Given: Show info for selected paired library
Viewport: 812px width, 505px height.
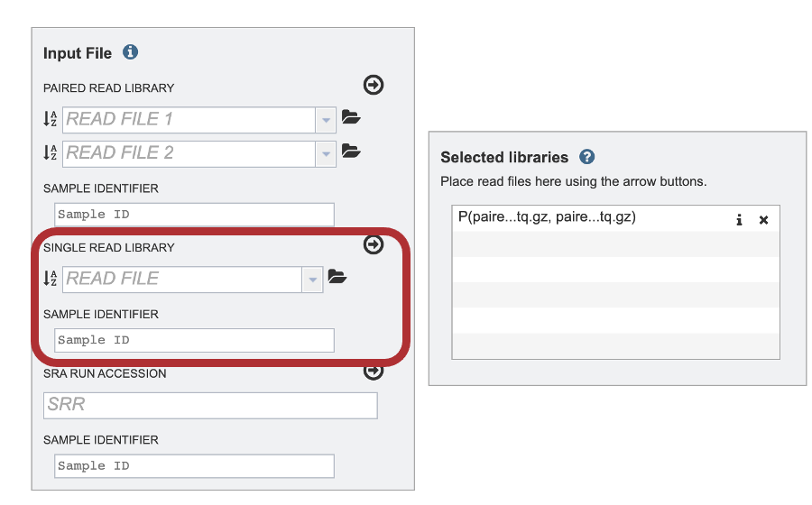Looking at the screenshot, I should pyautogui.click(x=739, y=220).
